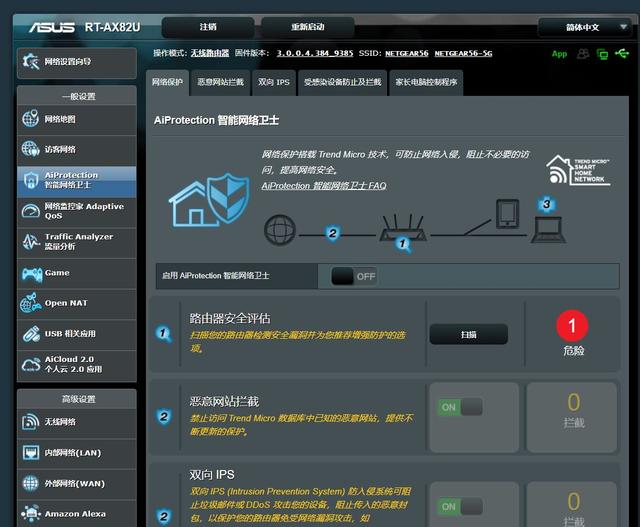Viewport: 640px width, 527px height.
Task: Click the 扫描 scan button
Action: 469,334
